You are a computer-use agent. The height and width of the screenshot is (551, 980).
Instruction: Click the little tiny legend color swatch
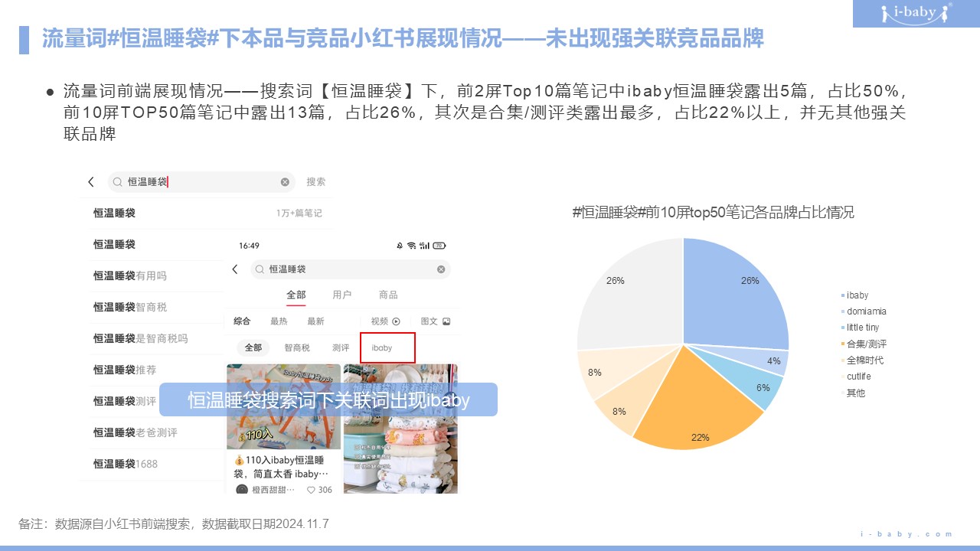click(843, 328)
